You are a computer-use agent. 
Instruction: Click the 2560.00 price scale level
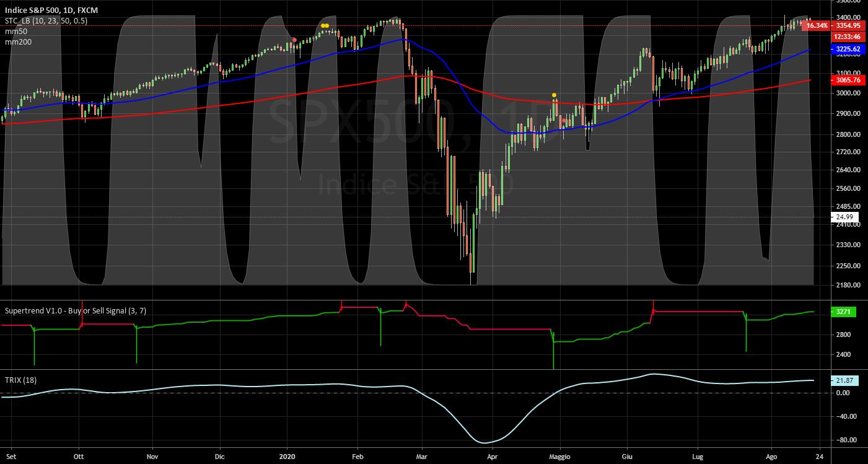848,188
